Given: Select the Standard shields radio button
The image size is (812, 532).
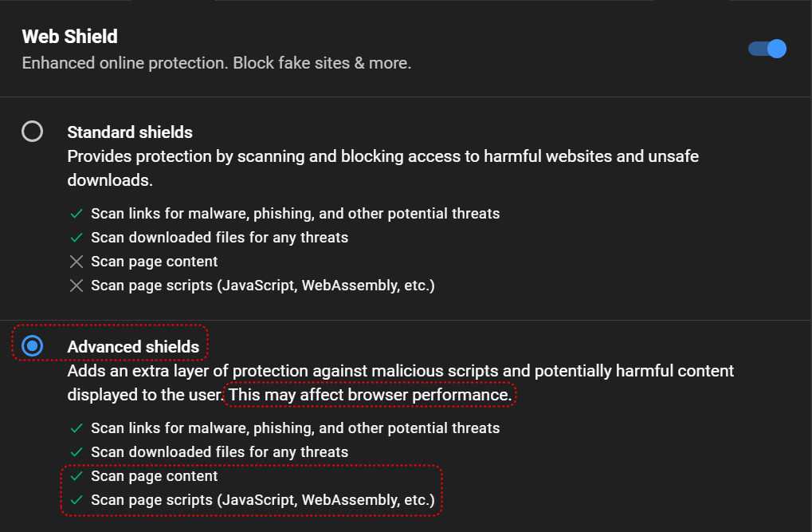Looking at the screenshot, I should tap(33, 132).
